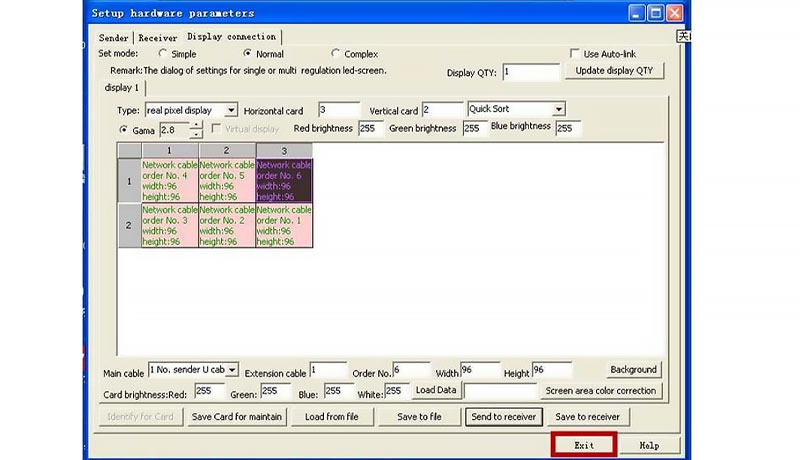The width and height of the screenshot is (800, 460).
Task: Maximize the Setup hardware parameters window
Action: click(x=656, y=13)
